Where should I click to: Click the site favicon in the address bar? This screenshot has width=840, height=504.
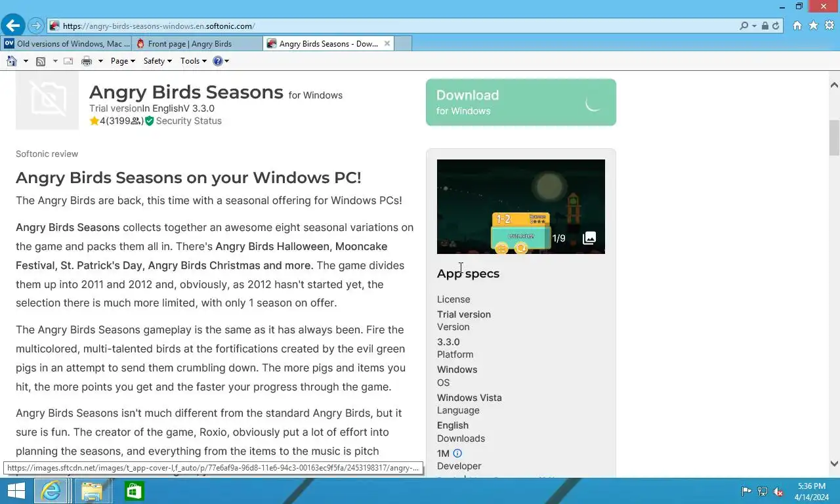point(54,26)
